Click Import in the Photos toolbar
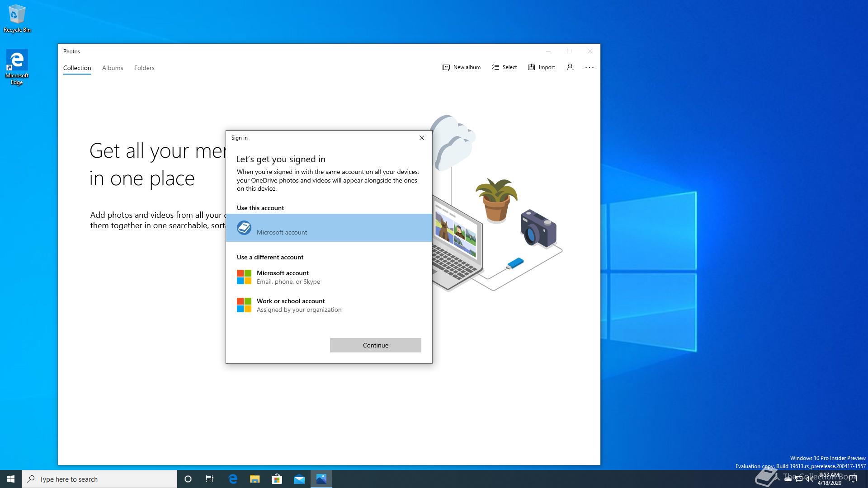Screen dimensions: 868x488 [541, 67]
